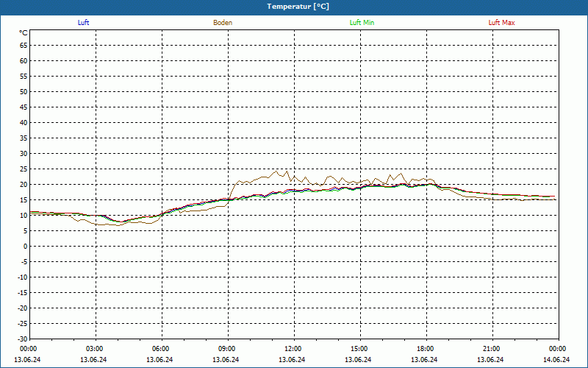Click the -15 value on the y-axis
The width and height of the screenshot is (588, 368).
(x=23, y=293)
